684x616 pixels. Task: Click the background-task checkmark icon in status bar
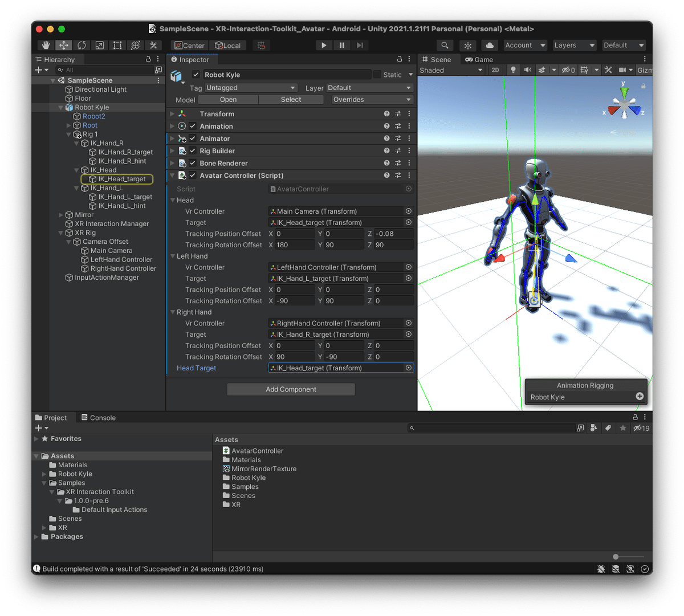645,569
